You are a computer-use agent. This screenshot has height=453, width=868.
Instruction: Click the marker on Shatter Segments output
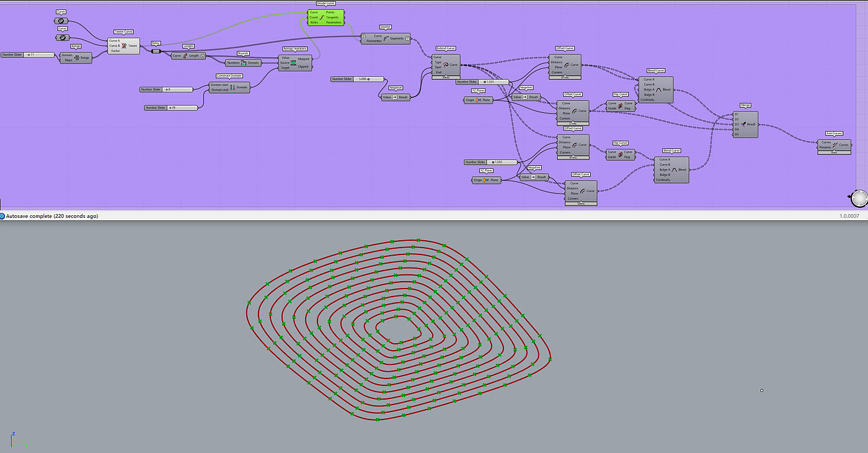[x=408, y=38]
